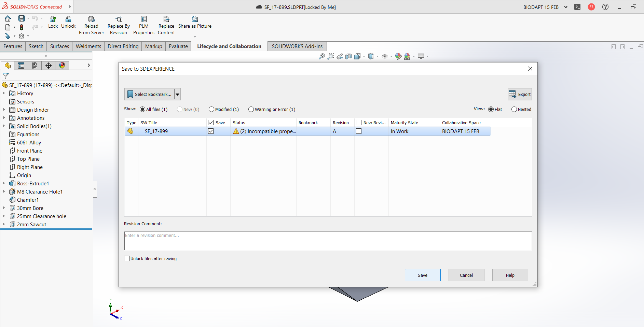Click the View Settings monitor icon
Image resolution: width=644 pixels, height=327 pixels.
pos(421,56)
